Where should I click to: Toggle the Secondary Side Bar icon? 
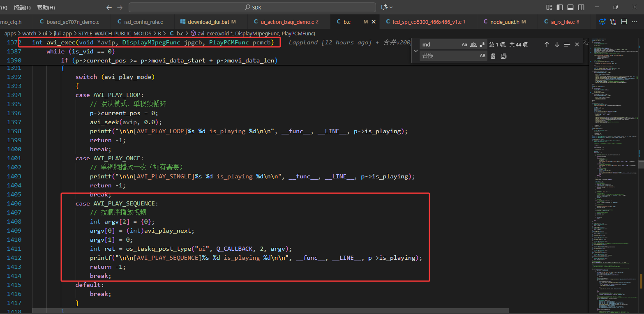[x=581, y=7]
